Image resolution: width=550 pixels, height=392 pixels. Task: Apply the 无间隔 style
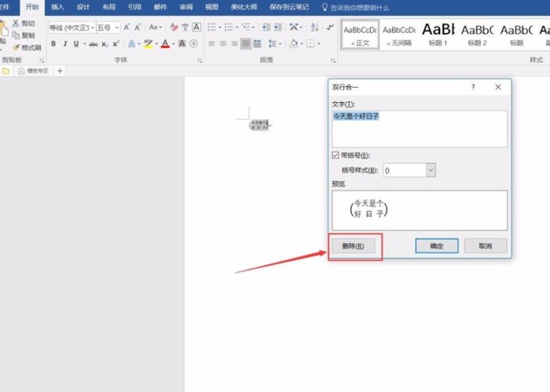399,35
